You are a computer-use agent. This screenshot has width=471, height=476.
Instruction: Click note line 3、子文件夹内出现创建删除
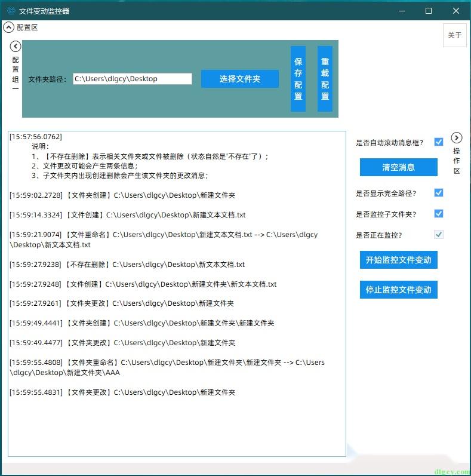tap(120, 176)
